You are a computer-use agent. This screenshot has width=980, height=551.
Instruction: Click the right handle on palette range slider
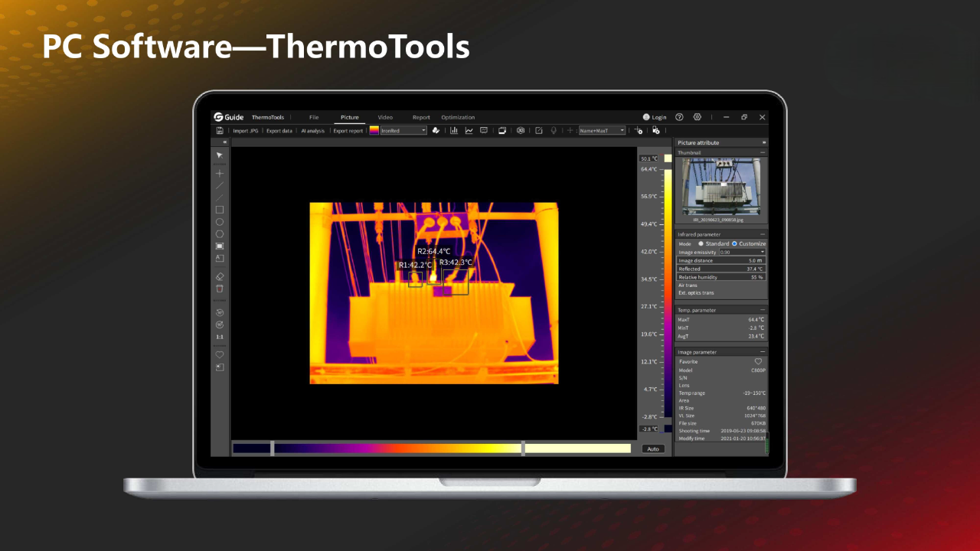pyautogui.click(x=523, y=448)
